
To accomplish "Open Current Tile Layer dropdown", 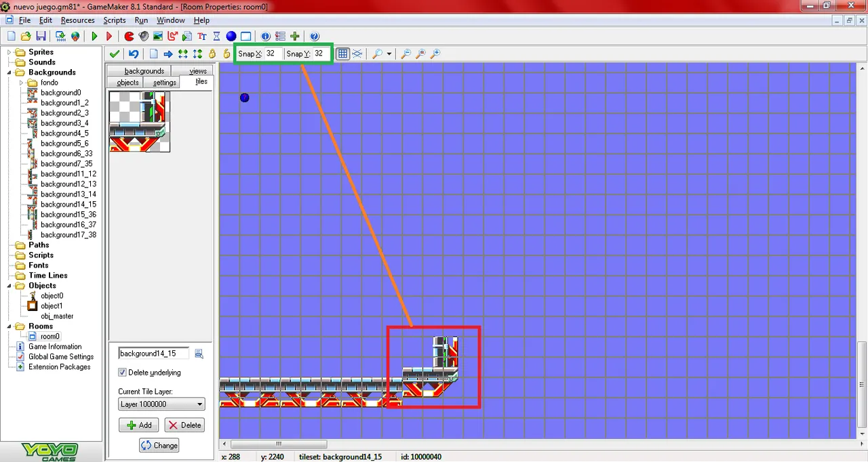I will [x=161, y=404].
